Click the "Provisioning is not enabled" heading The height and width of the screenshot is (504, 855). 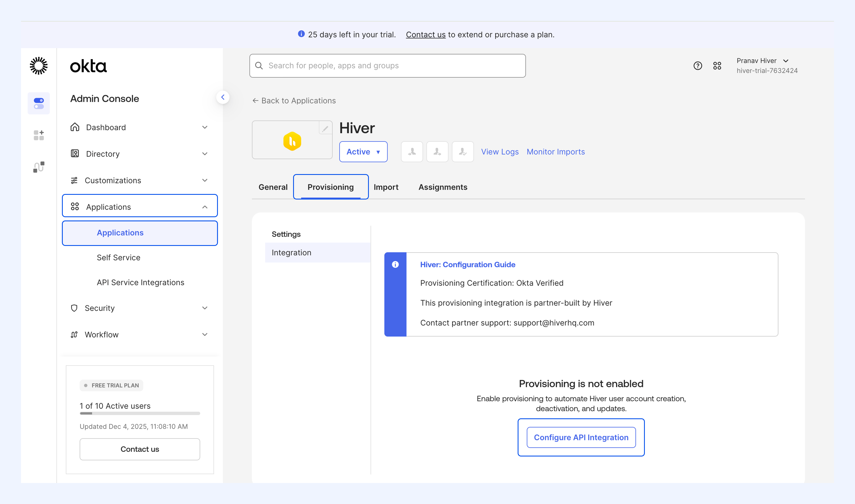[581, 384]
